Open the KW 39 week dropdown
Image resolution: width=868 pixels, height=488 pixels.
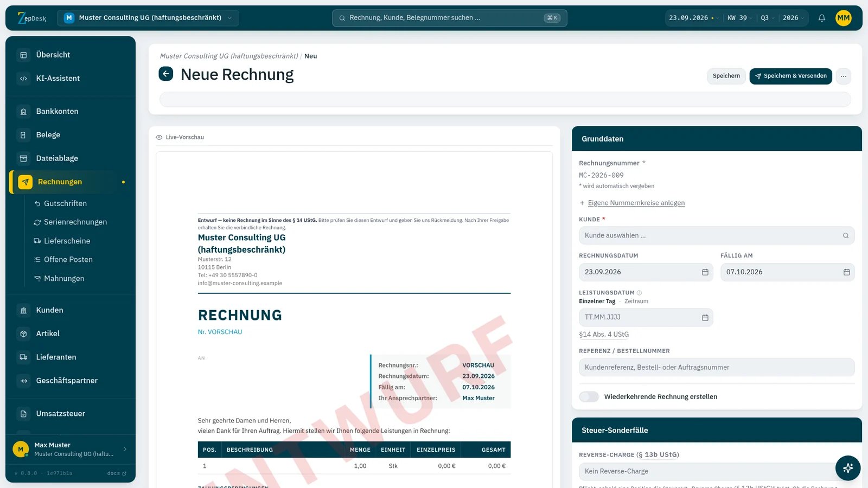click(x=740, y=18)
